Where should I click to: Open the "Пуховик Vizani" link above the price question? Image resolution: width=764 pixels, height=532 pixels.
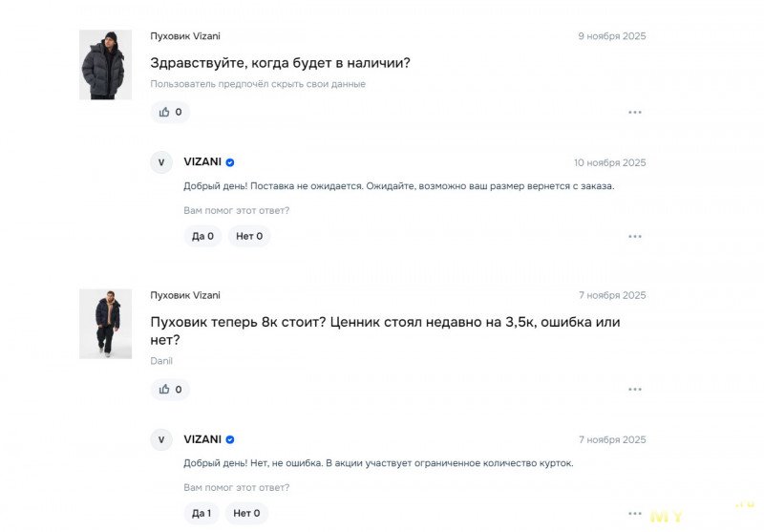pyautogui.click(x=185, y=295)
